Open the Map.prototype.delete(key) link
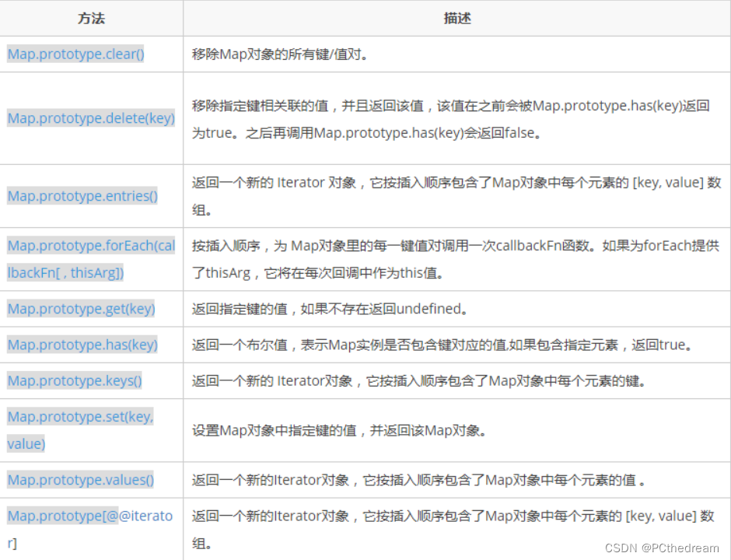 click(x=91, y=118)
